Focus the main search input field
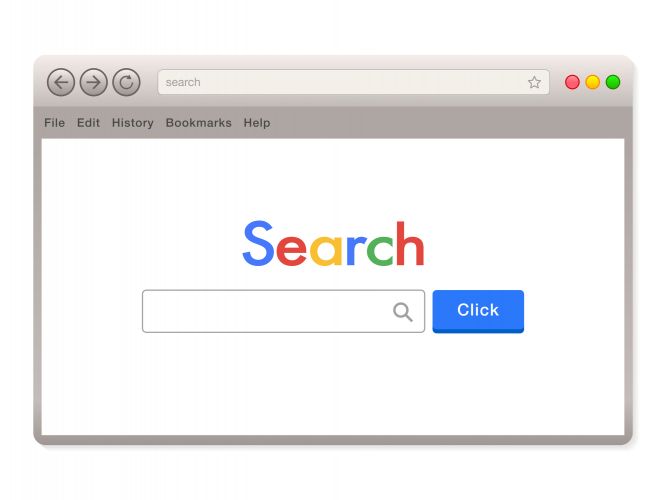The height and width of the screenshot is (500, 666). pos(283,311)
